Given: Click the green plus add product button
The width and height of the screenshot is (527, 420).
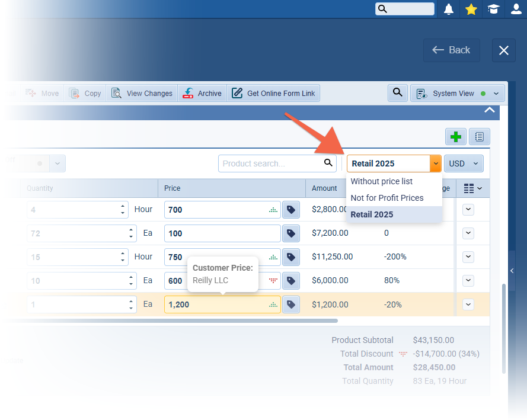Looking at the screenshot, I should pos(456,137).
